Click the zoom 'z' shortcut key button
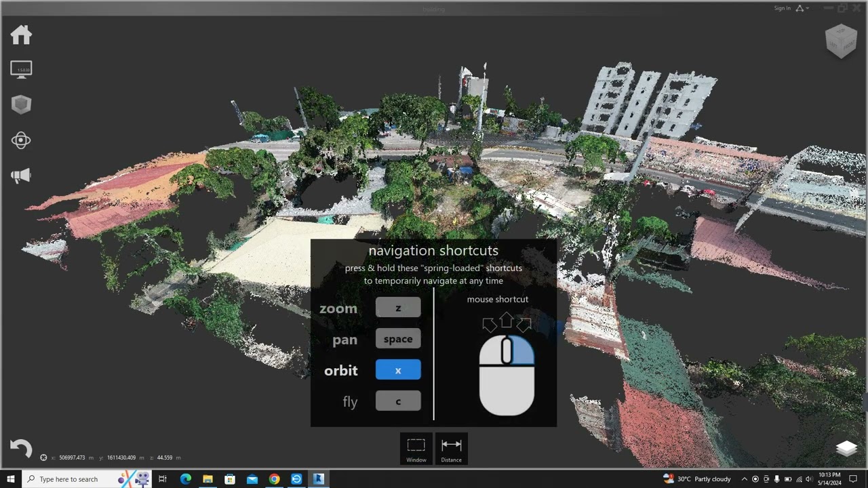The image size is (868, 488). click(398, 308)
